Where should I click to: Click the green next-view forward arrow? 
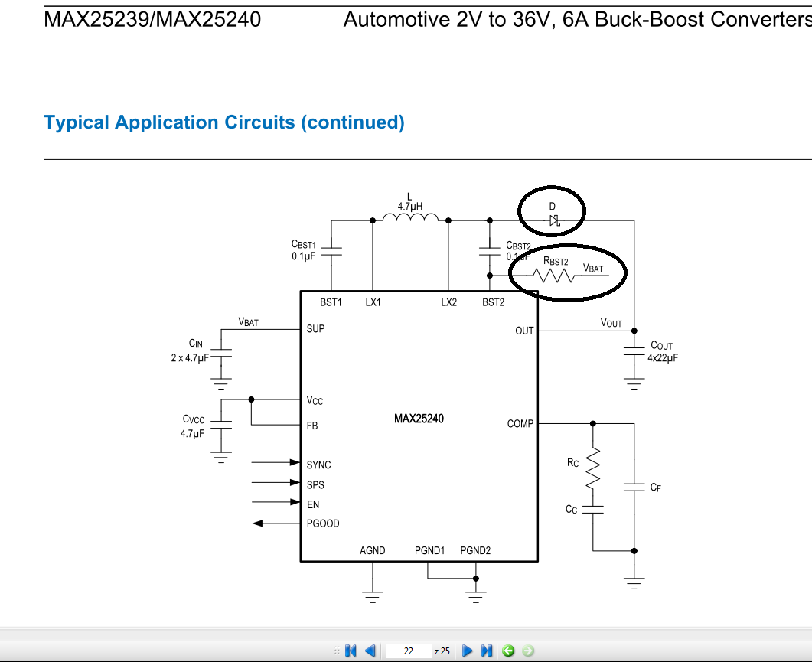[x=527, y=650]
